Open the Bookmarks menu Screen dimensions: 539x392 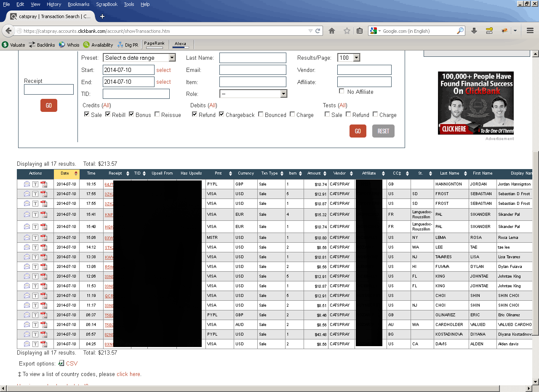pyautogui.click(x=79, y=4)
